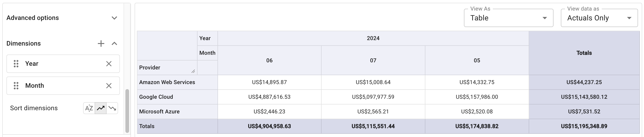Open the View data as dropdown
Viewport: 644px width, 137px height.
[x=599, y=18]
